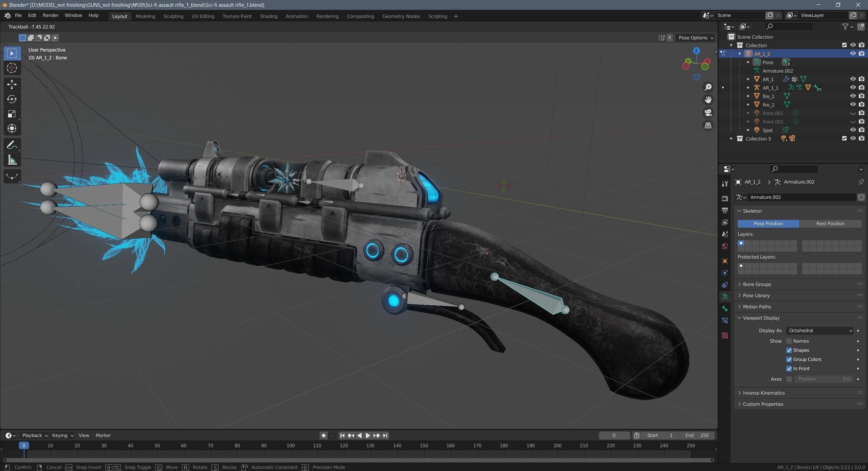Open the Render Properties tab
The height and width of the screenshot is (471, 868).
pos(725,199)
